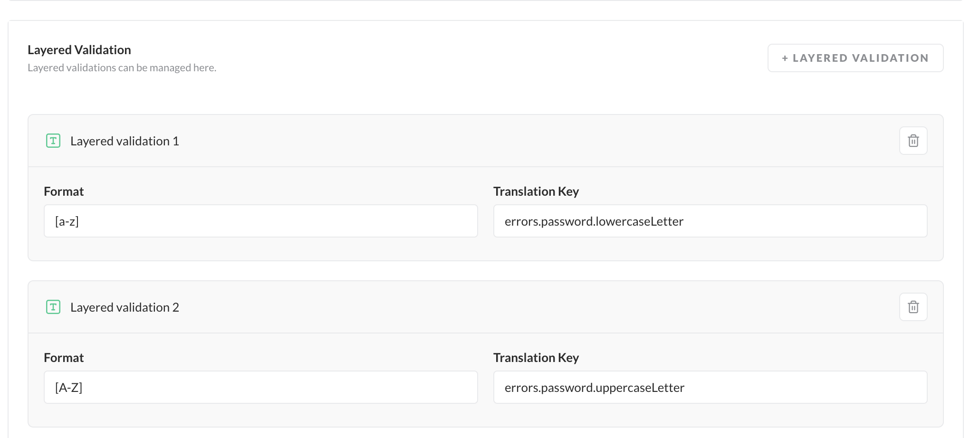This screenshot has width=980, height=438.
Task: Click the errors.password.uppercaseLetter translation key field
Action: coord(710,388)
